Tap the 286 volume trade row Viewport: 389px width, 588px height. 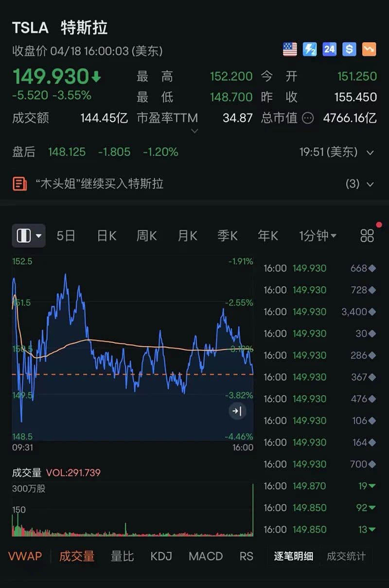click(x=320, y=356)
